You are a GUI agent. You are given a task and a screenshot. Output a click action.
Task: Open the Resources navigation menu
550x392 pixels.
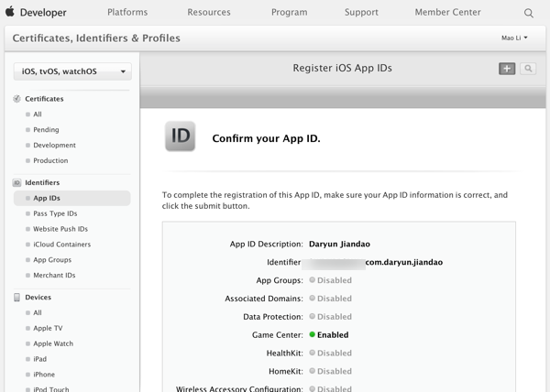[x=209, y=13]
